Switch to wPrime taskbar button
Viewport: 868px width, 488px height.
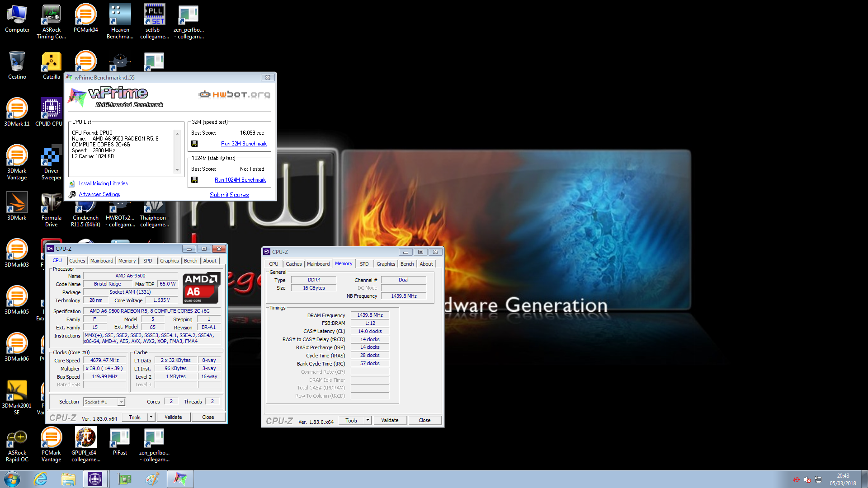[180, 479]
